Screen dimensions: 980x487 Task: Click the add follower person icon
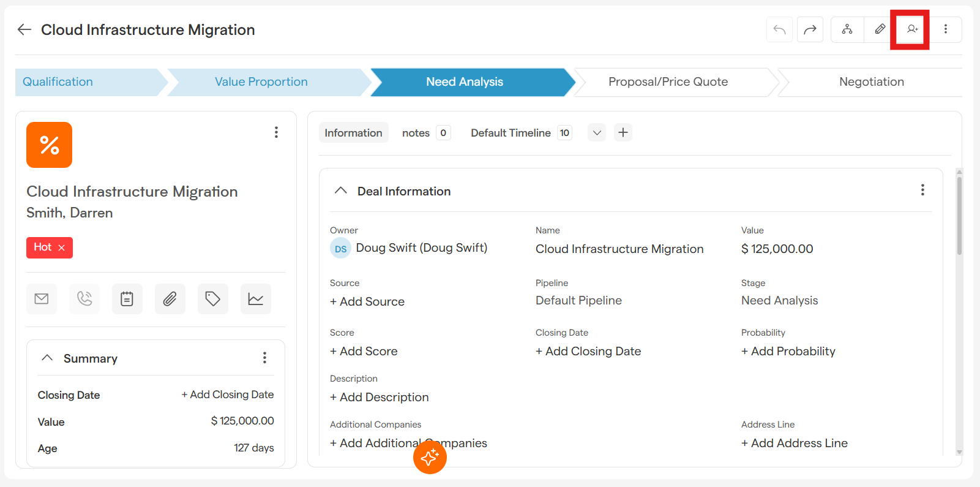point(912,29)
